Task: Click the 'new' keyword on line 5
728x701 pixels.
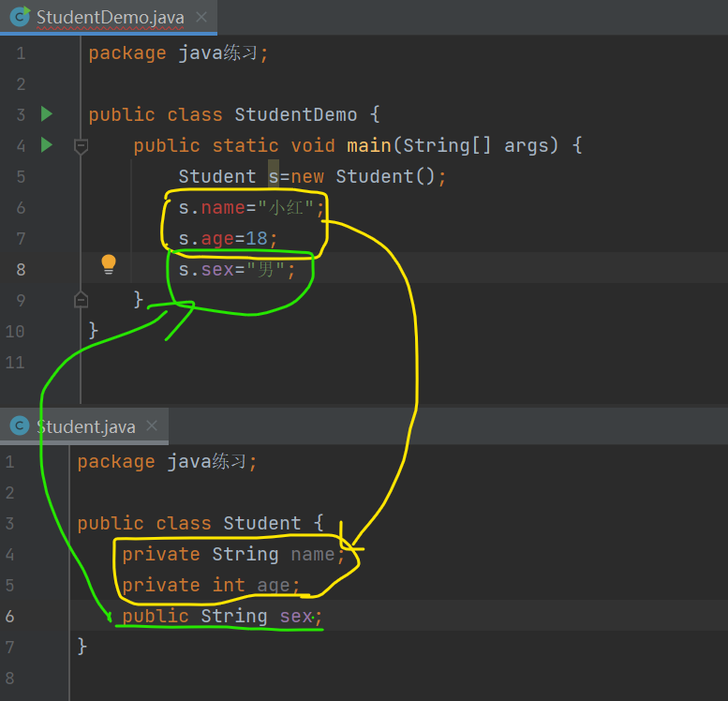Action: tap(307, 177)
